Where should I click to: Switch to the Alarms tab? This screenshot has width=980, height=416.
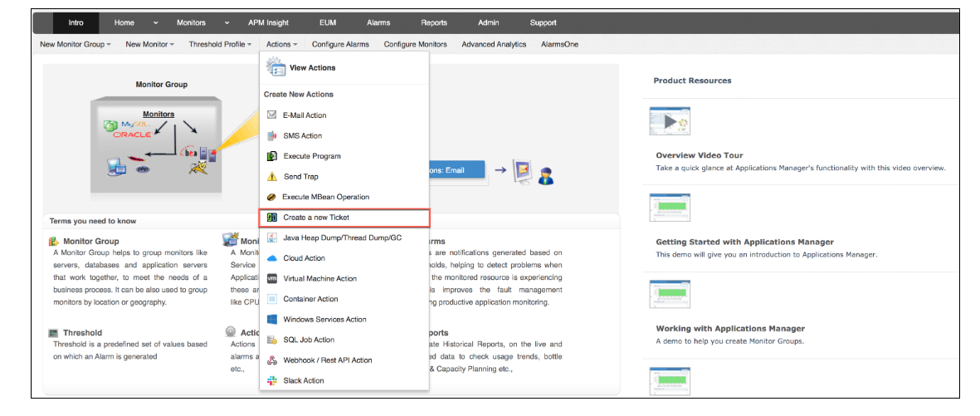pos(378,22)
